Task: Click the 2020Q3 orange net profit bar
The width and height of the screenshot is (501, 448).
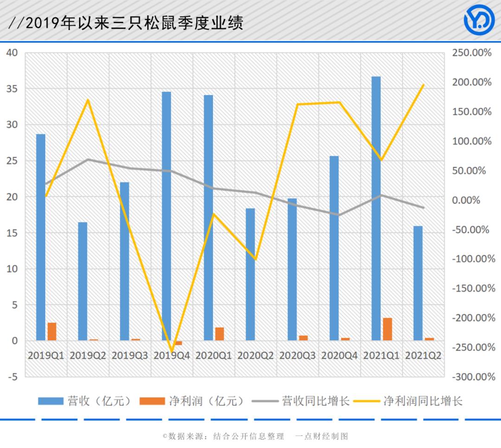Action: tap(303, 338)
